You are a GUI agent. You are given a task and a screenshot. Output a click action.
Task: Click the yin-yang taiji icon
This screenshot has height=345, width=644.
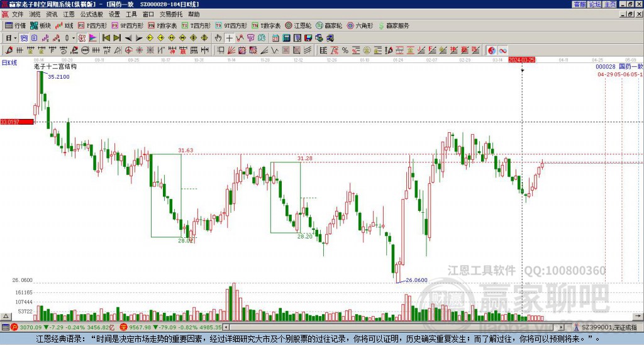click(x=492, y=50)
